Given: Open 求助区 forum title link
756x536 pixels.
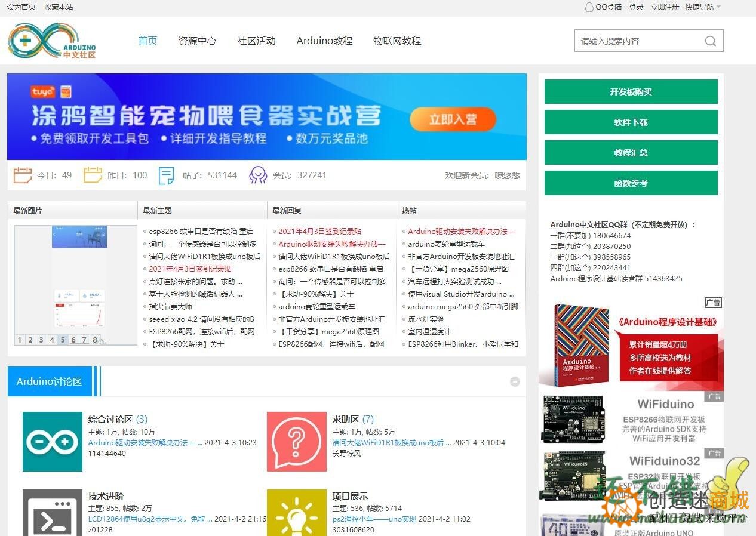Looking at the screenshot, I should click(346, 419).
